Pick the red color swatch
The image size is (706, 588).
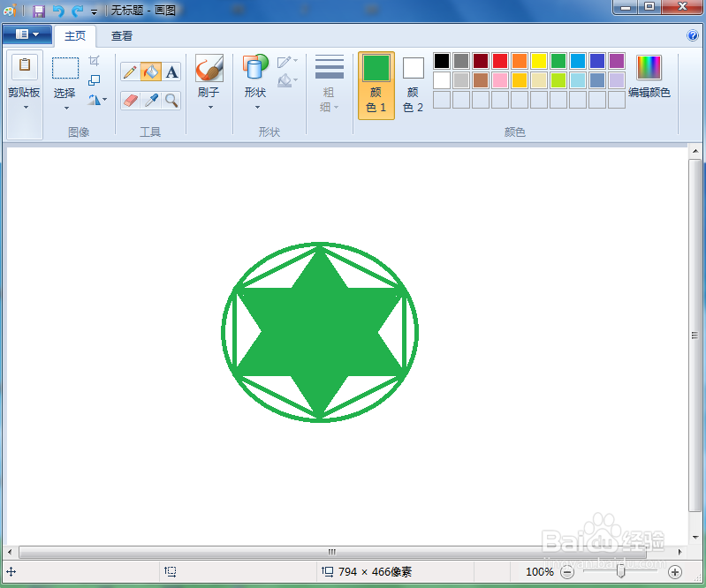pos(500,61)
